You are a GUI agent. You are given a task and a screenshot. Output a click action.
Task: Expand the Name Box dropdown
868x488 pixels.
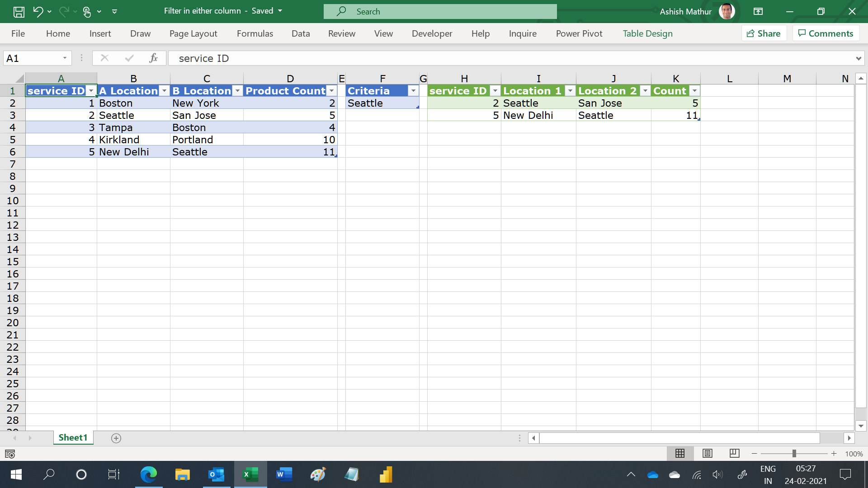[65, 58]
